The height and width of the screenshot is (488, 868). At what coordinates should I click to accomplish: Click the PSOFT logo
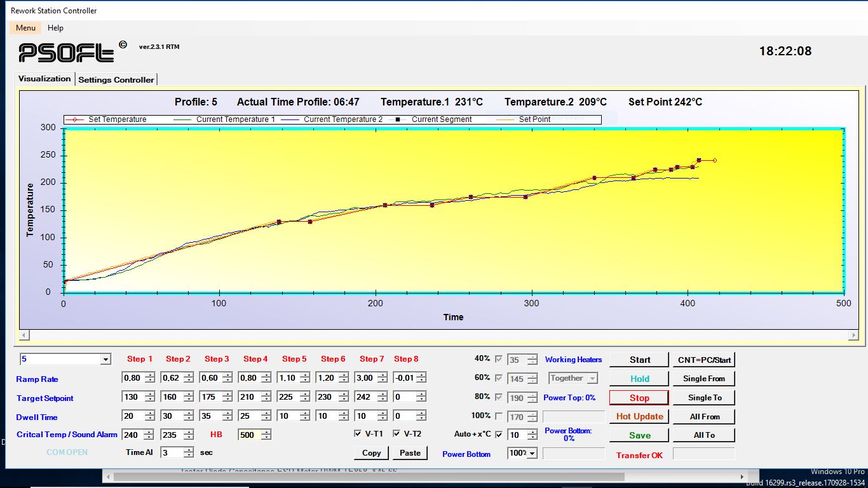(67, 52)
